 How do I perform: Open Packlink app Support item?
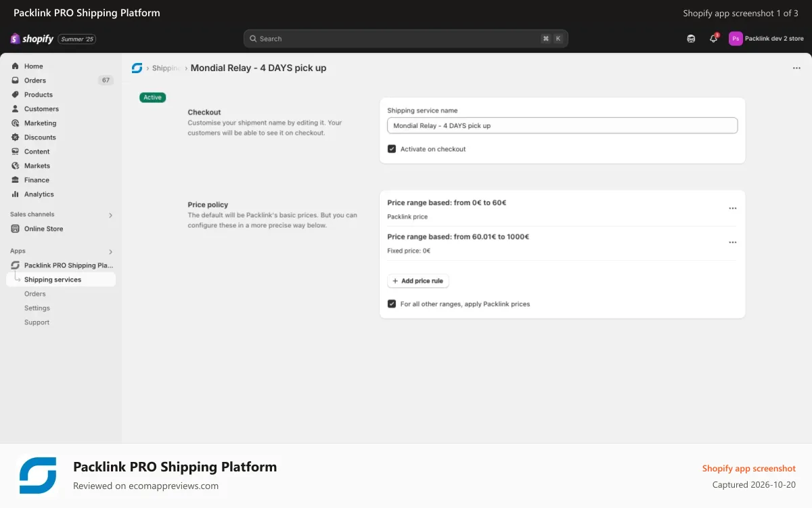pyautogui.click(x=37, y=322)
